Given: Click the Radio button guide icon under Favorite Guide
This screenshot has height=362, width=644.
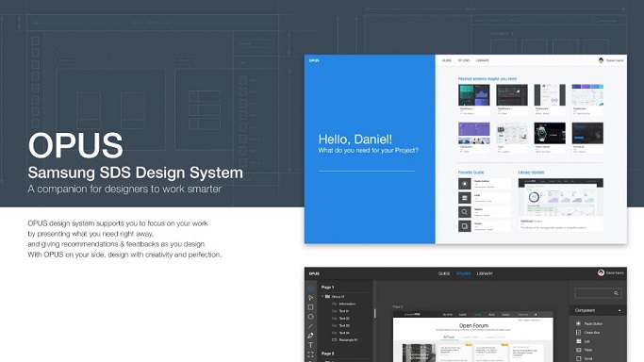Looking at the screenshot, I should point(465,184).
